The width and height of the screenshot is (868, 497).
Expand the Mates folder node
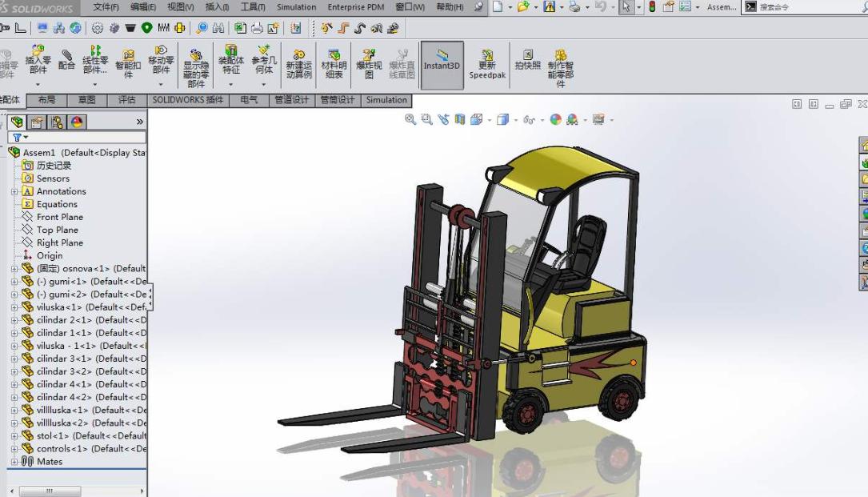click(x=14, y=462)
